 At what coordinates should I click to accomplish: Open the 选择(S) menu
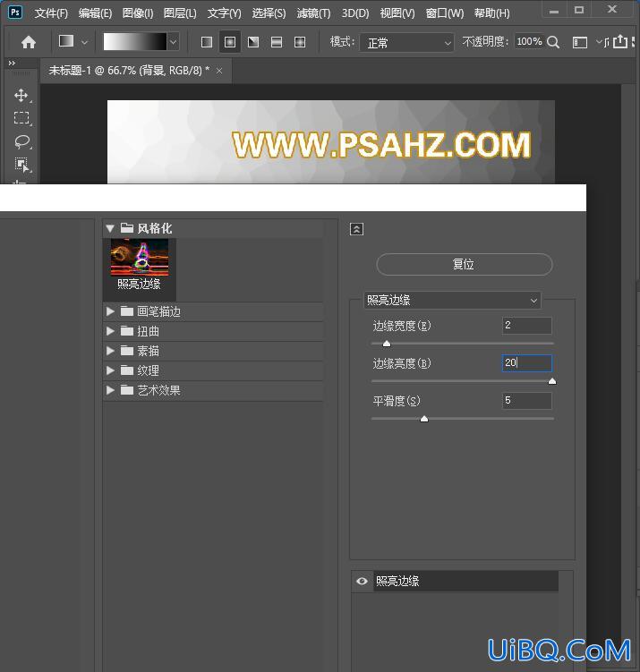tap(269, 13)
